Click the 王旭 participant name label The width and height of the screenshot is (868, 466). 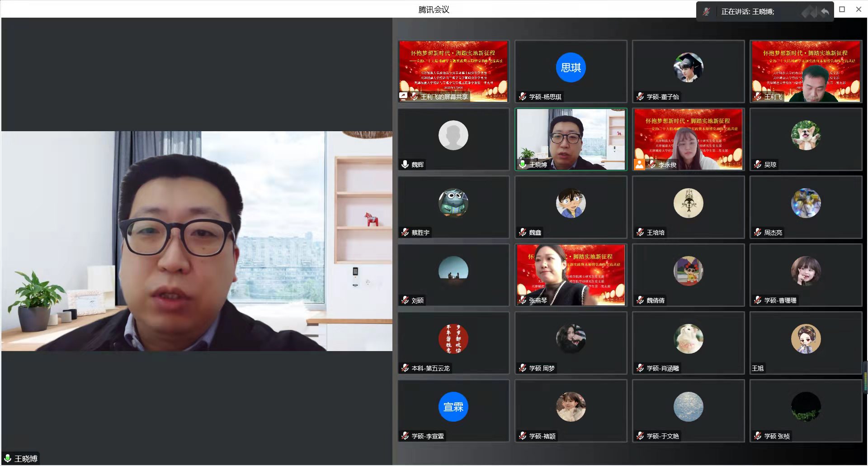click(x=758, y=368)
